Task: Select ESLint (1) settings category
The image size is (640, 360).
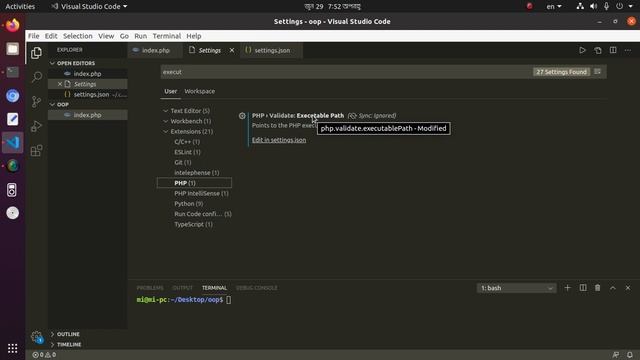Action: coord(187,152)
